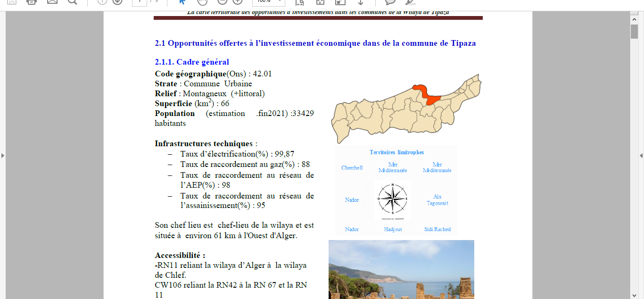Expand the right tools pane
Screen dimensions: 644x299
click(641, 156)
